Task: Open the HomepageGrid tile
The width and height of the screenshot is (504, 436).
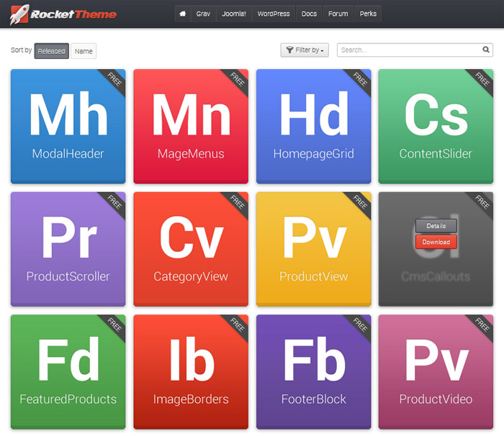Action: pyautogui.click(x=314, y=127)
